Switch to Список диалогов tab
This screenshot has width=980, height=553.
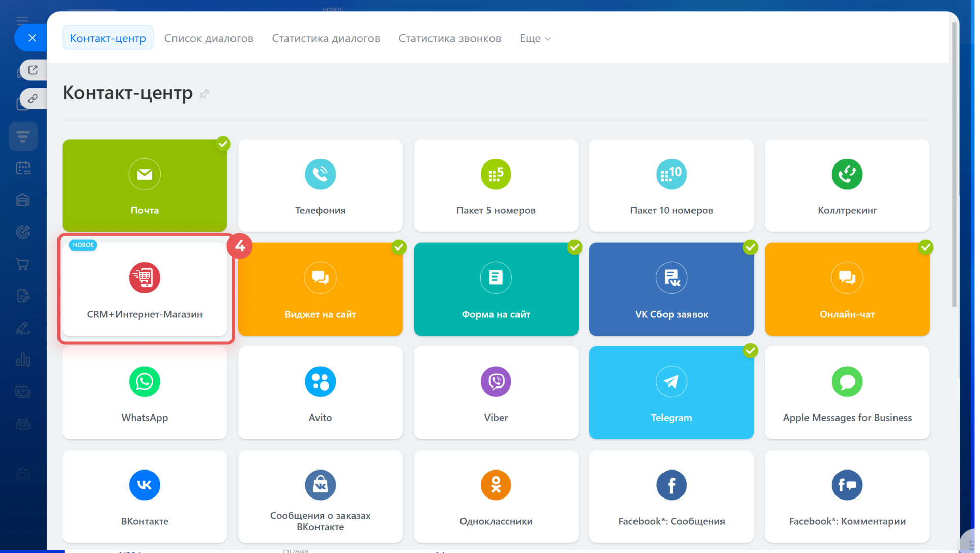tap(209, 38)
